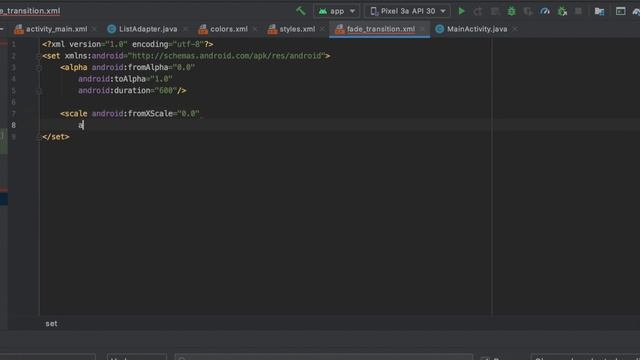
Task: Switch to the styles.xml tab
Action: point(297,29)
